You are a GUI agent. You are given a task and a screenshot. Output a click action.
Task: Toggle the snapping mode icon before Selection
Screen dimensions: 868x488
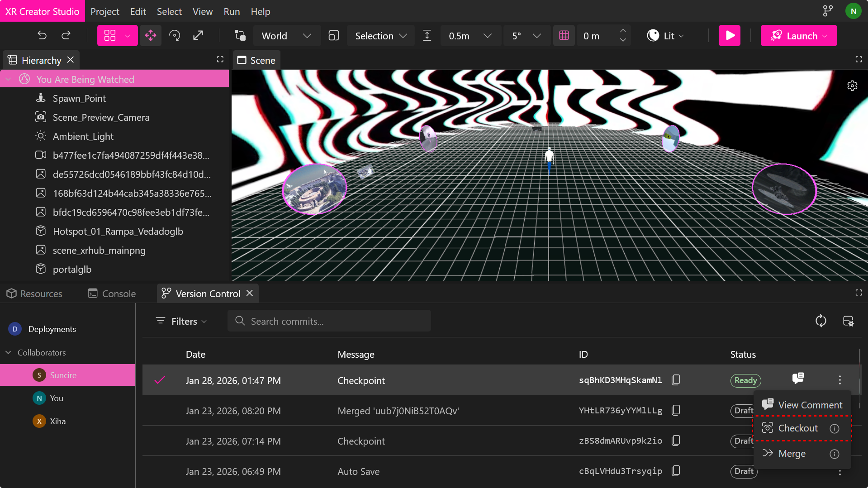coord(334,36)
